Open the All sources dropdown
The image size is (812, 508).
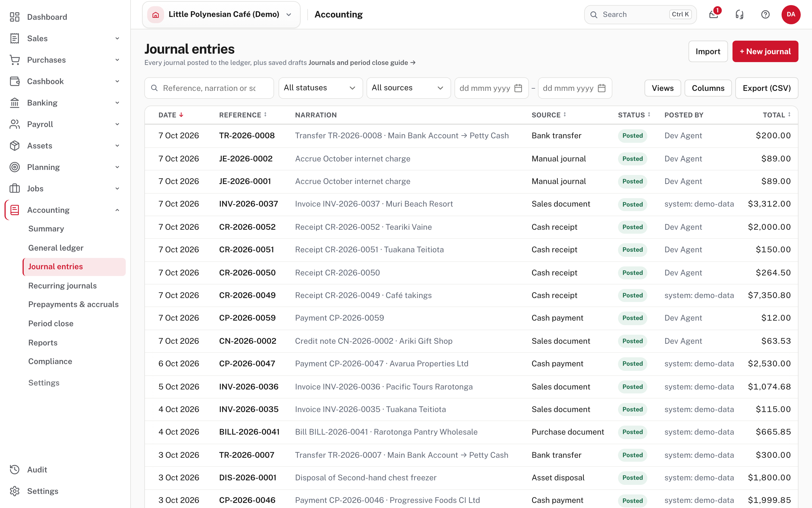point(408,88)
